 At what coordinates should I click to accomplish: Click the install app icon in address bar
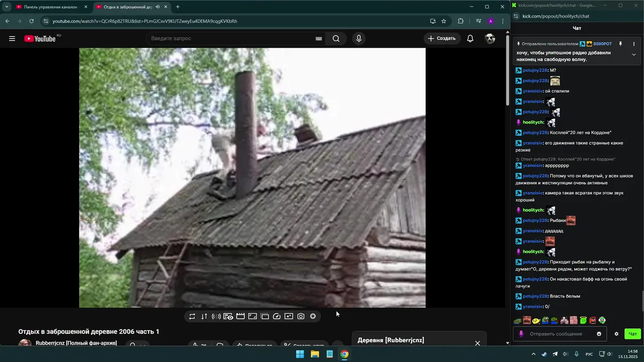click(x=433, y=21)
